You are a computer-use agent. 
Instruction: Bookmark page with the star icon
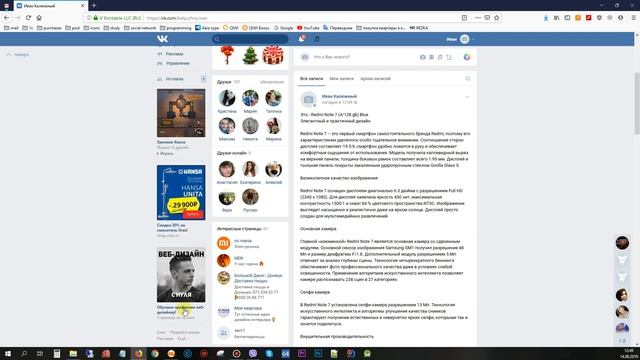coord(497,18)
